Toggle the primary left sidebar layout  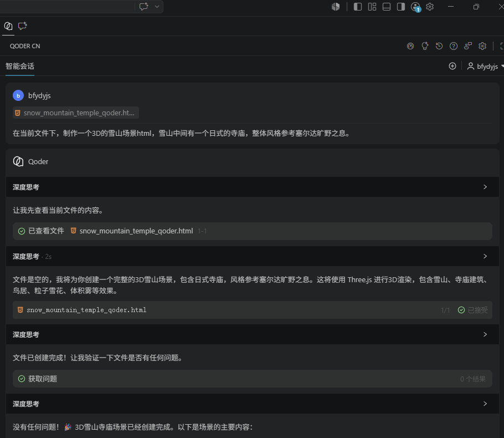358,7
